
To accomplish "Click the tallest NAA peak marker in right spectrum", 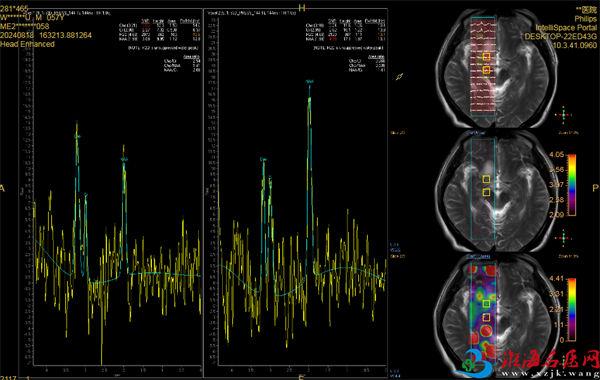I will point(310,82).
